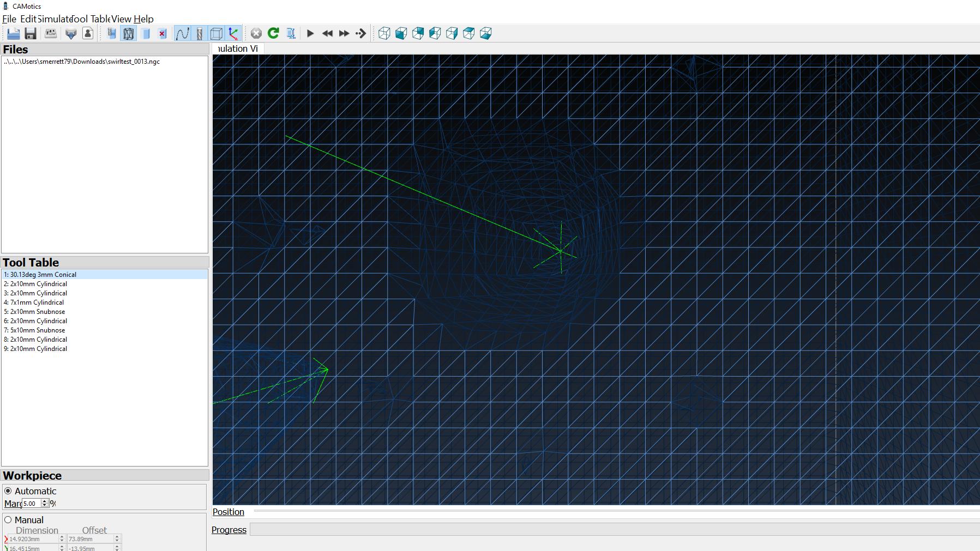Toggle the XYZ axes display
Screen dimensions: 980x551
tap(233, 34)
